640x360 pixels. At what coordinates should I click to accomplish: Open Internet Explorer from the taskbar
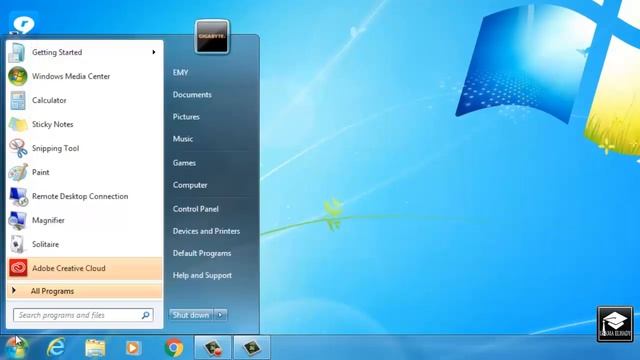point(56,348)
